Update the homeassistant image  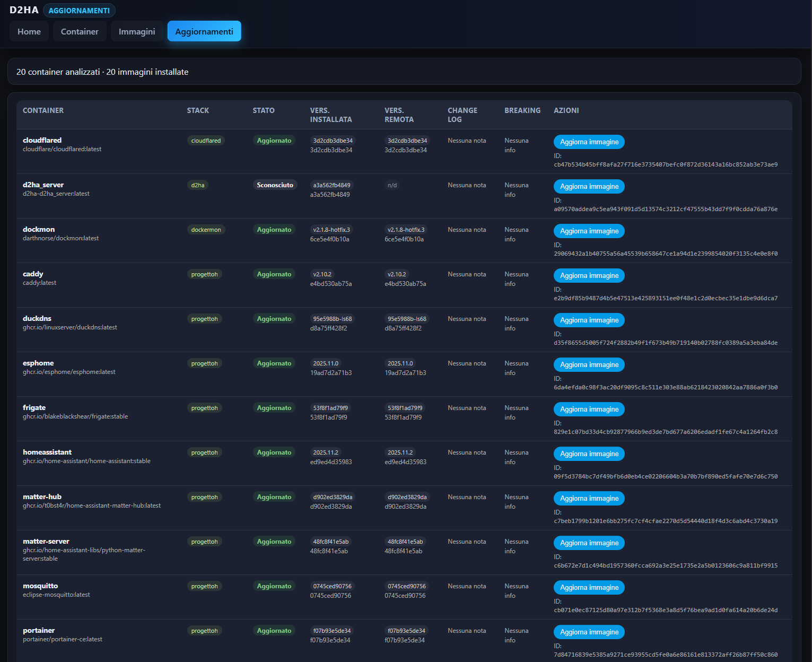[589, 454]
